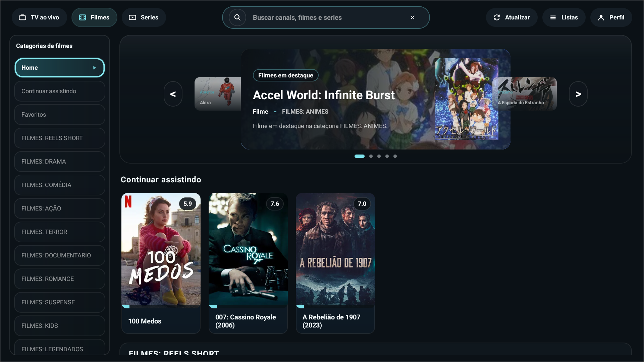Click the Continuar assistindo section heading
The image size is (644, 362).
point(161,180)
